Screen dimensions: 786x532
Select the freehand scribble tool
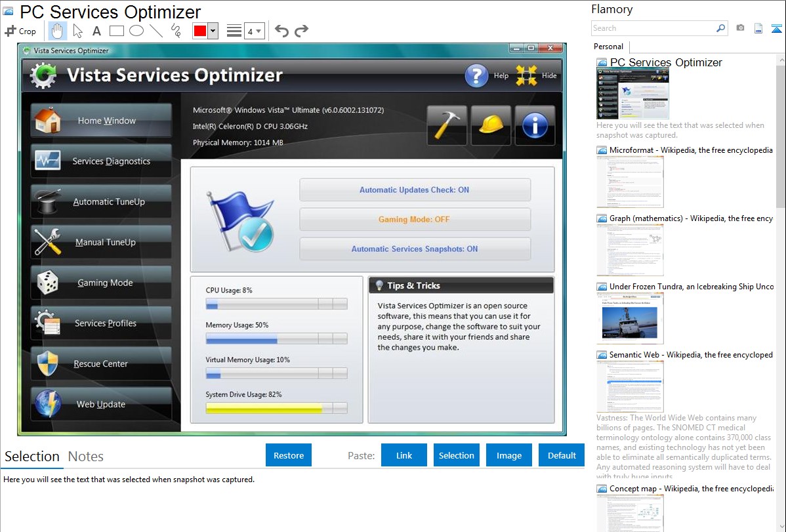[x=176, y=31]
